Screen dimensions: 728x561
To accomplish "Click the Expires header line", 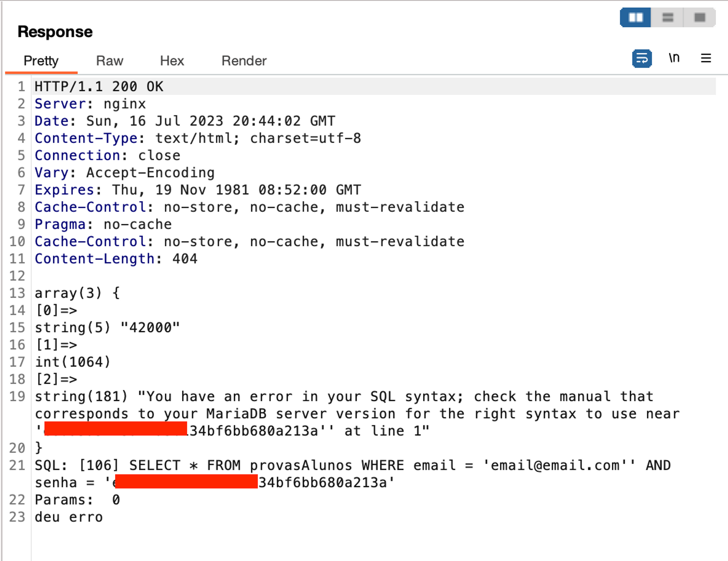I will 198,190.
